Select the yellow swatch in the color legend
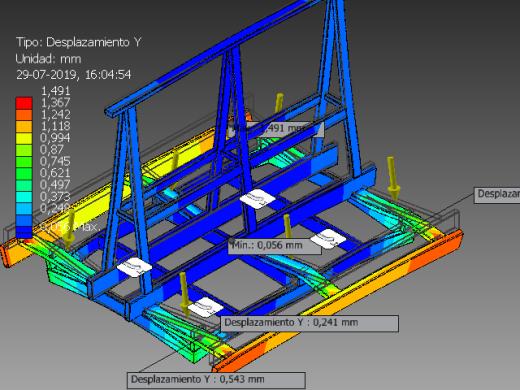 click(24, 138)
